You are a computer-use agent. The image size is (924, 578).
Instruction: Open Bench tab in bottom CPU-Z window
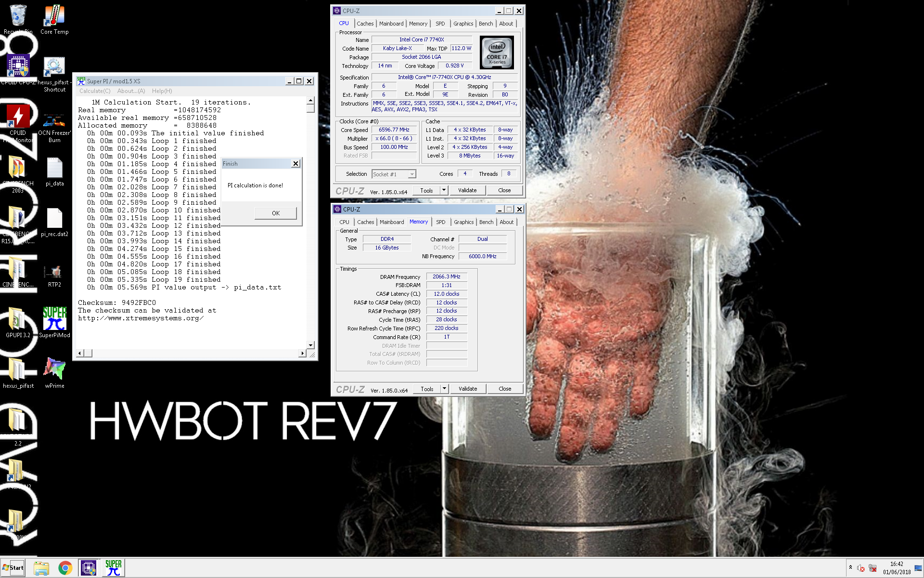tap(487, 222)
